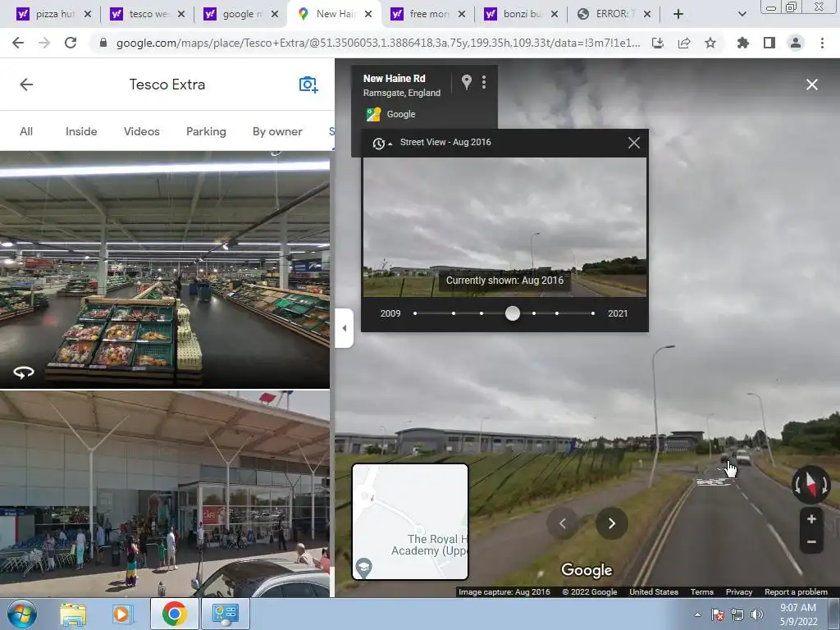Open File Explorer from taskbar
Screen dimensions: 840x630
[x=73, y=614]
